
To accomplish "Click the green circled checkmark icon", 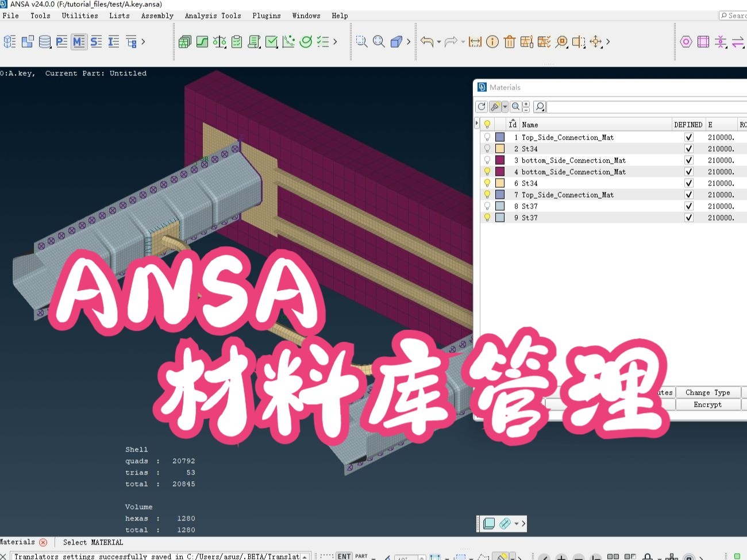I will (x=306, y=41).
